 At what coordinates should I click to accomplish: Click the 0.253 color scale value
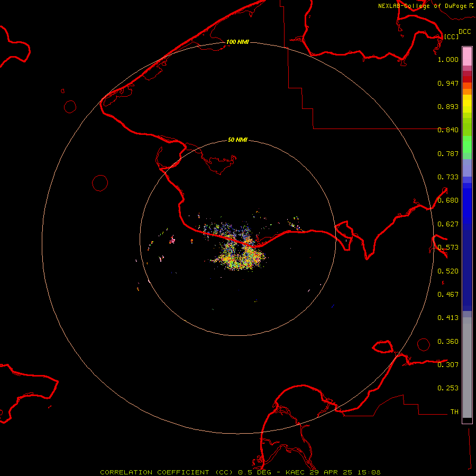point(448,388)
